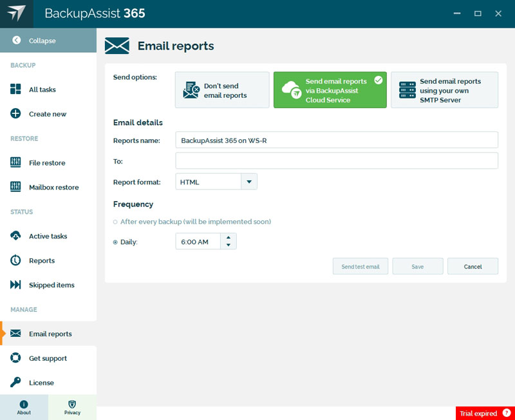Click the crossed-out mail icon for no reports
The height and width of the screenshot is (420, 515).
point(191,90)
